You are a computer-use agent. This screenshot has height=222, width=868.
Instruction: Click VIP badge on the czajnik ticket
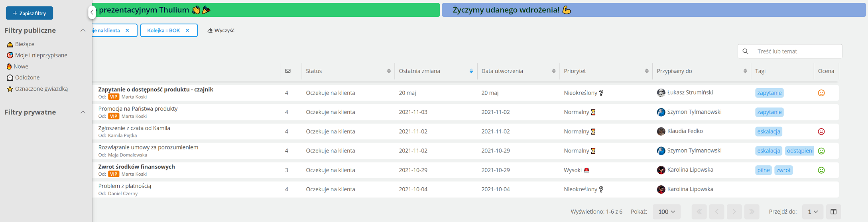114,97
